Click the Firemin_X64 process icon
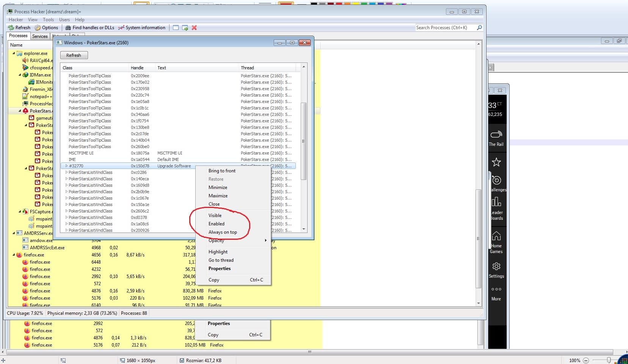The height and width of the screenshot is (364, 628). click(x=25, y=89)
